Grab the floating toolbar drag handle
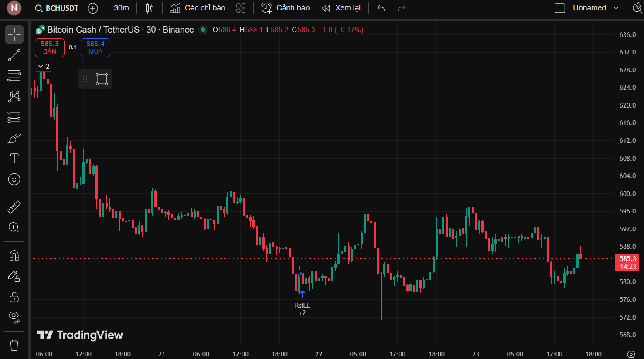The width and height of the screenshot is (644, 359). [85, 79]
